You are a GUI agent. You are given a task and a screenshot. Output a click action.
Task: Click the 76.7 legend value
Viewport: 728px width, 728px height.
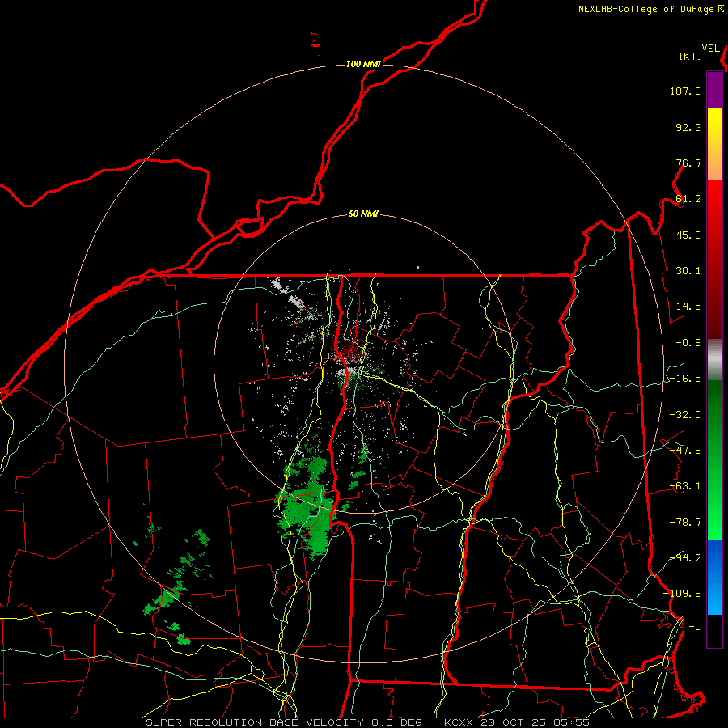tap(688, 163)
